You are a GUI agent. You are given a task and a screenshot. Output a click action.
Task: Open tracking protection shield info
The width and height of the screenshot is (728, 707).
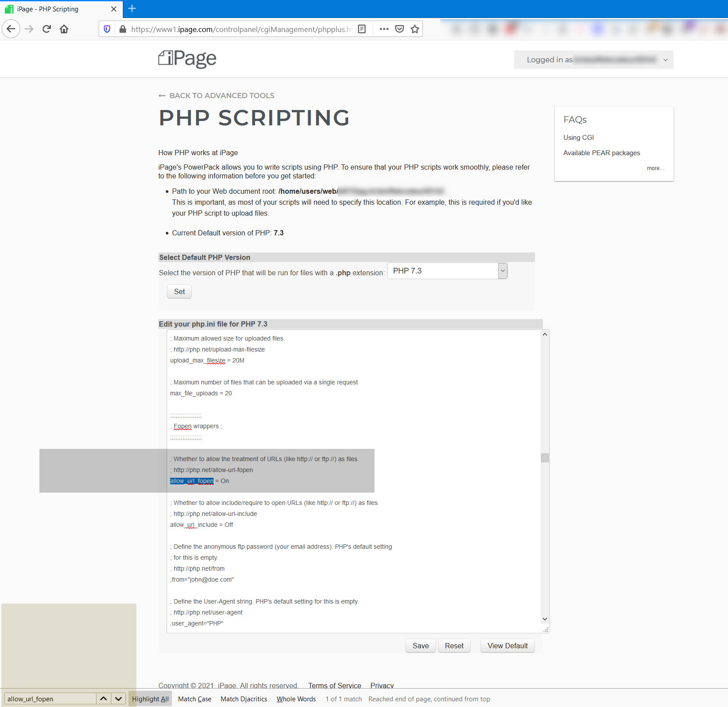pos(107,29)
